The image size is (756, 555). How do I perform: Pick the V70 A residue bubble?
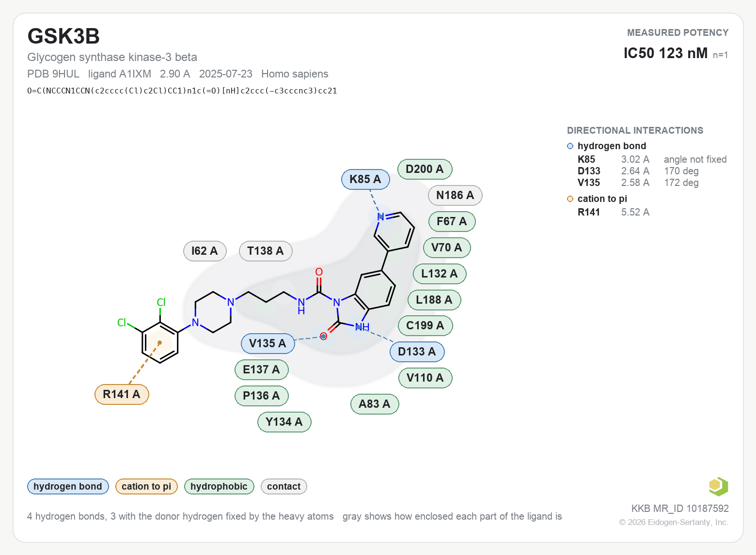click(447, 247)
